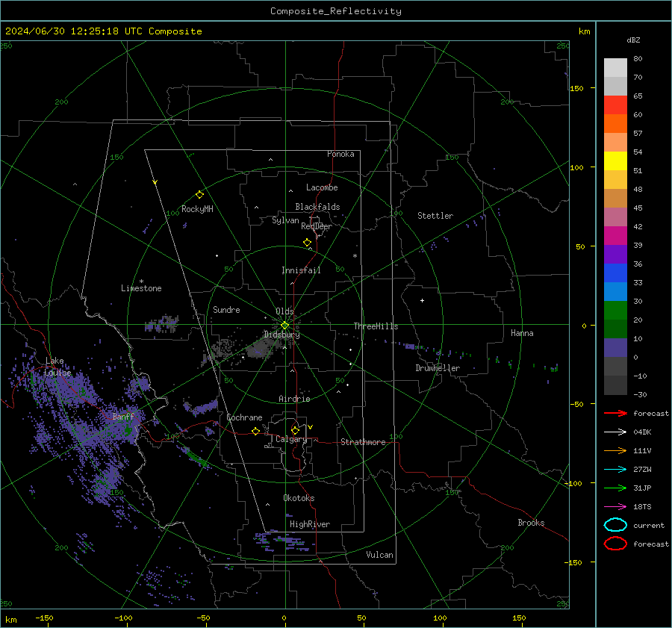Screen dimensions: 672x628
Task: Click the red forecast arrow in legend
Action: pos(615,413)
